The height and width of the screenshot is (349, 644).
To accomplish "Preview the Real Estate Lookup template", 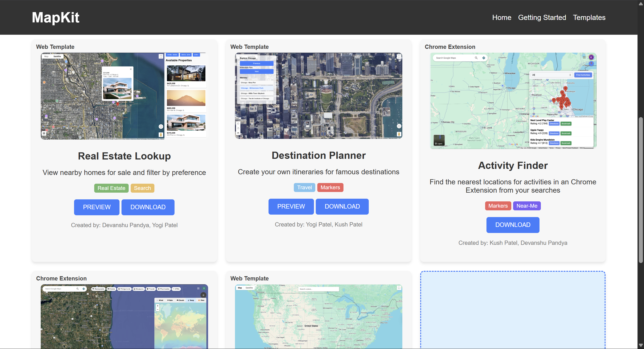I will coord(96,207).
